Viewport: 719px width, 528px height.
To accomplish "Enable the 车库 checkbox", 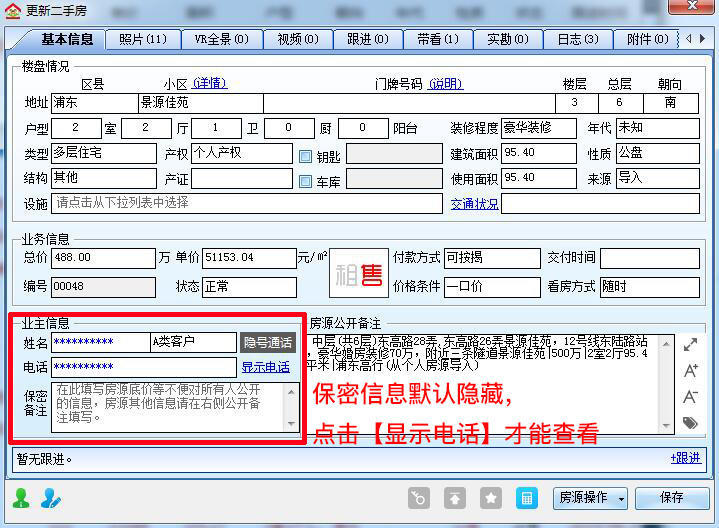I will pos(305,182).
